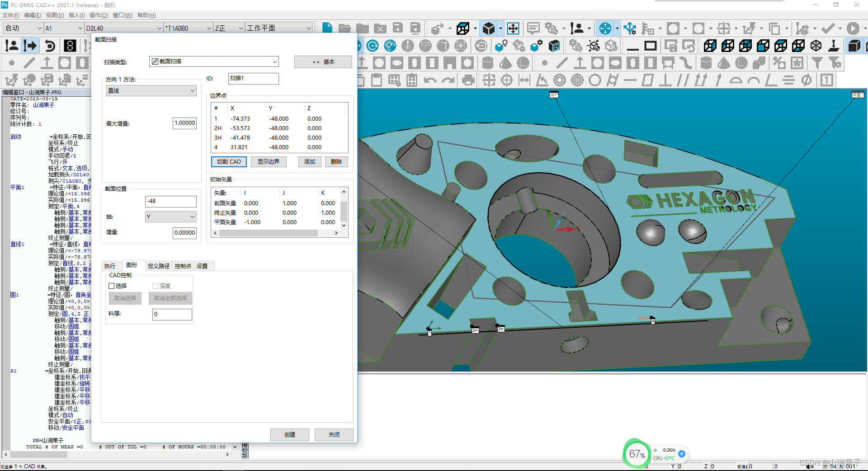Open the distance dimension icon
The height and width of the screenshot is (471, 868).
click(524, 80)
